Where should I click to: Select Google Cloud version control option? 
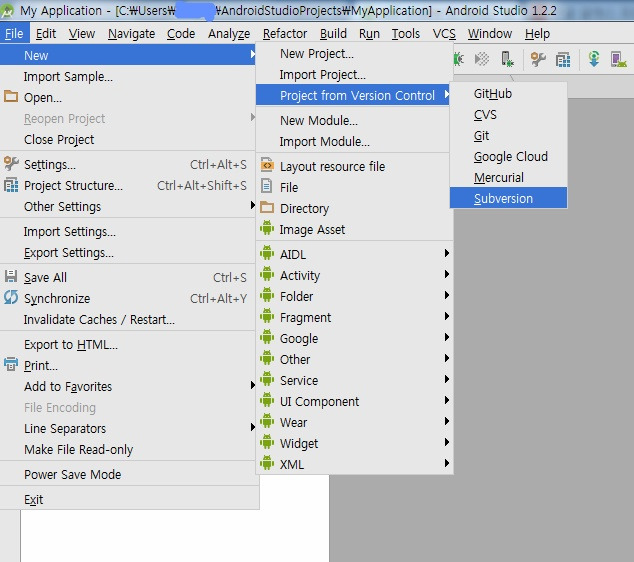pos(508,156)
